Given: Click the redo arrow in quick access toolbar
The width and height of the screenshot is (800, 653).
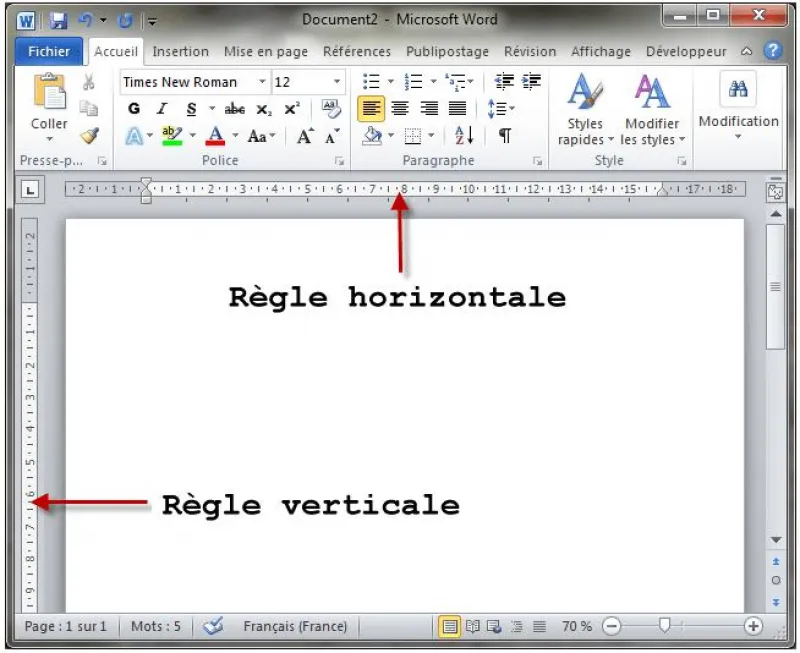Looking at the screenshot, I should click(x=124, y=20).
